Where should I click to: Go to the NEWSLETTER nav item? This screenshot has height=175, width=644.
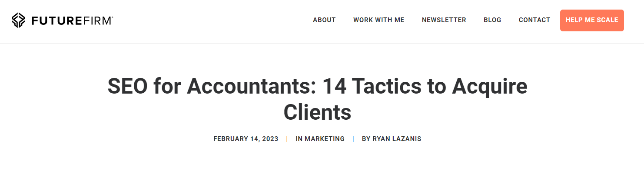click(444, 20)
